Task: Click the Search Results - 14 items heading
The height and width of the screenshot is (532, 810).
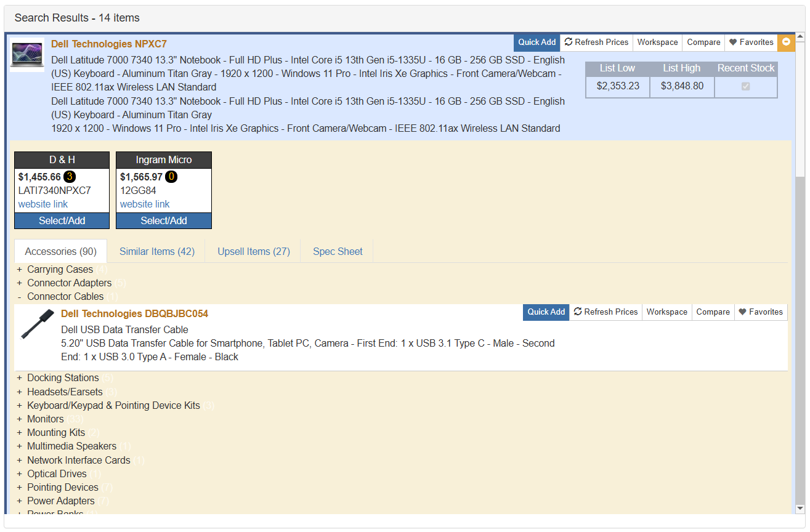Action: click(77, 18)
